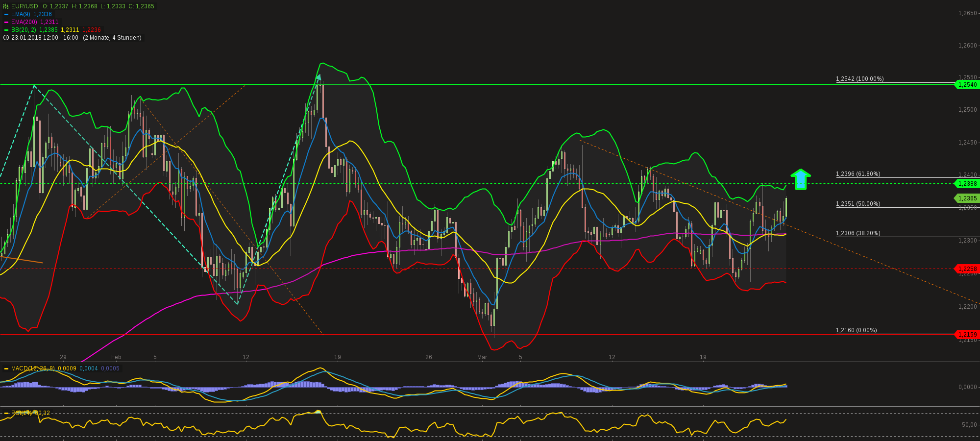Click the timeframe text (2 Monate, 4 Stunden)
This screenshot has width=980, height=441.
[112, 38]
